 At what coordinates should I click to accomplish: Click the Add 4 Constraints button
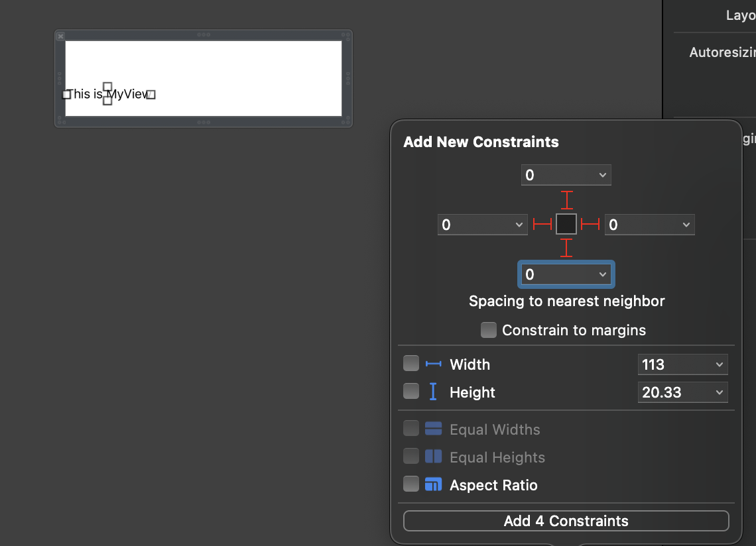click(566, 521)
